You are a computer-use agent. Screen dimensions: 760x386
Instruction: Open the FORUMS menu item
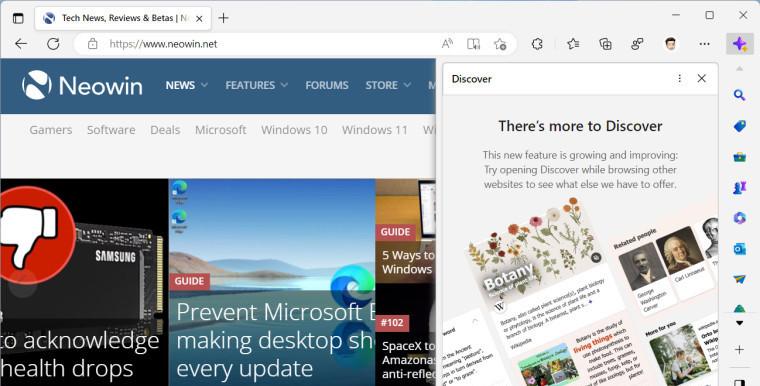pyautogui.click(x=327, y=85)
